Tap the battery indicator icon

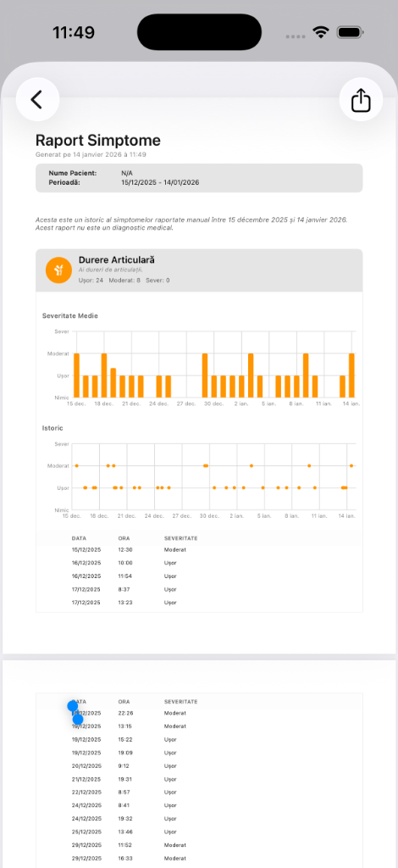349,32
